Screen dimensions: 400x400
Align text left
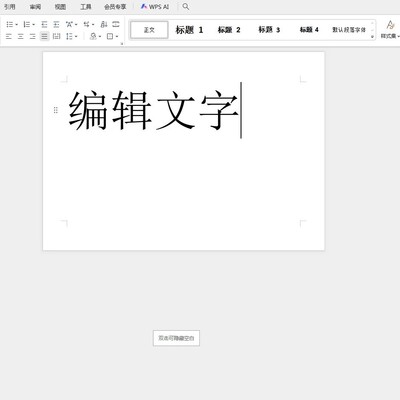(x=9, y=36)
